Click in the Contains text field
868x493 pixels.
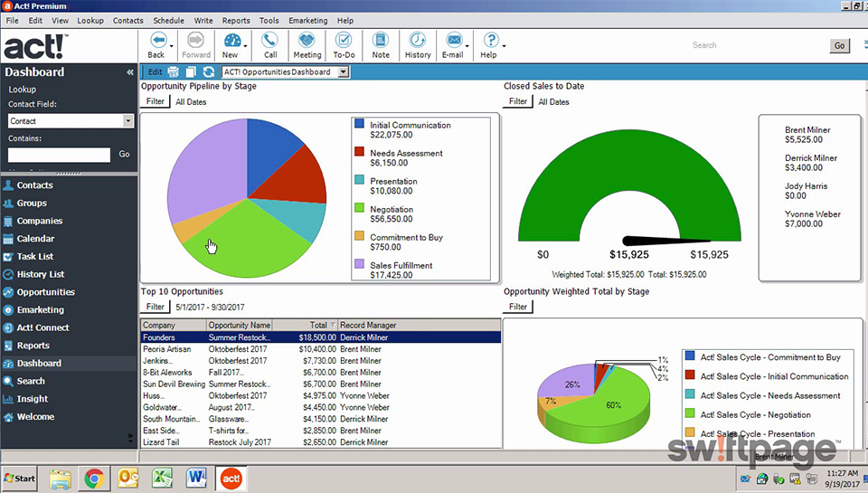coord(60,155)
